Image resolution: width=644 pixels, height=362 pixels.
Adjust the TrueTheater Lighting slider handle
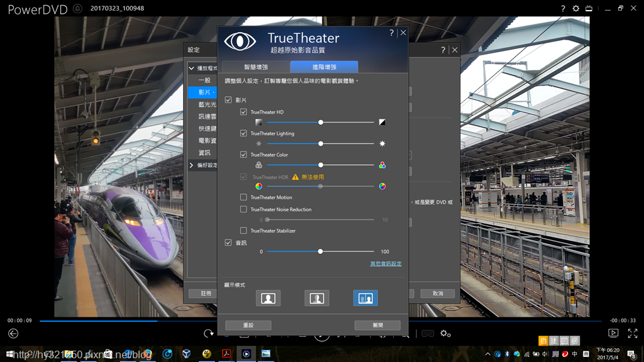point(321,144)
